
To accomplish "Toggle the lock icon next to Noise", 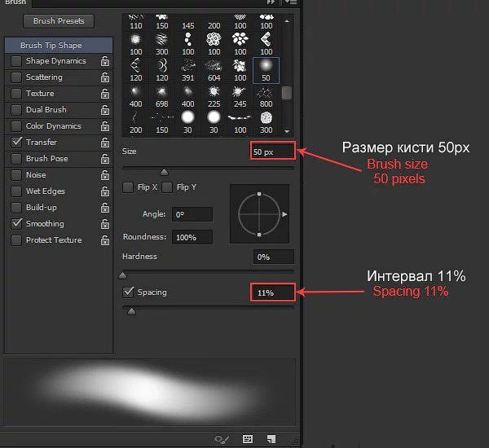I will [x=105, y=175].
